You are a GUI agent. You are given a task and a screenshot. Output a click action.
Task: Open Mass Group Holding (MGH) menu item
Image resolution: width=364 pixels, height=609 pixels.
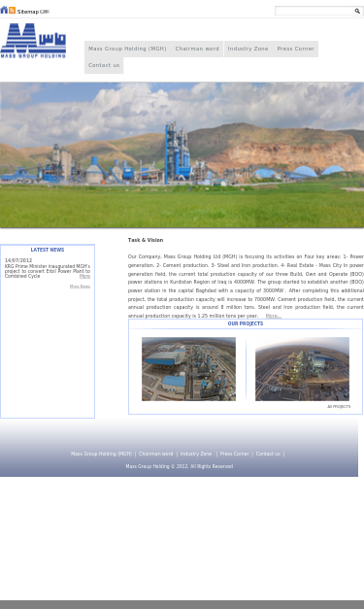coord(127,49)
